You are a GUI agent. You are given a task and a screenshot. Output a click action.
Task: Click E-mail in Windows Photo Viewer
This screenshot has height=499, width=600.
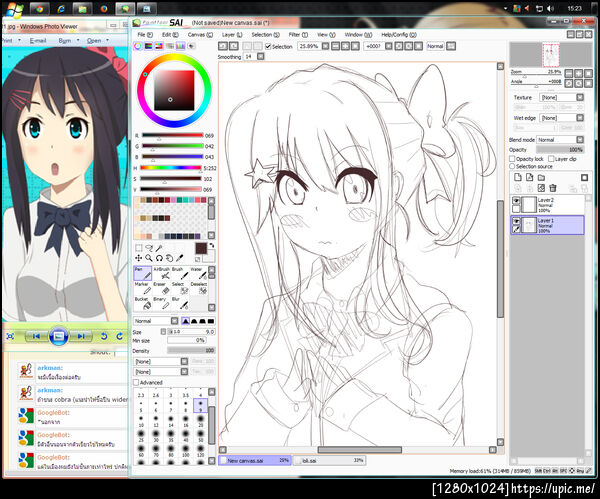[38, 41]
